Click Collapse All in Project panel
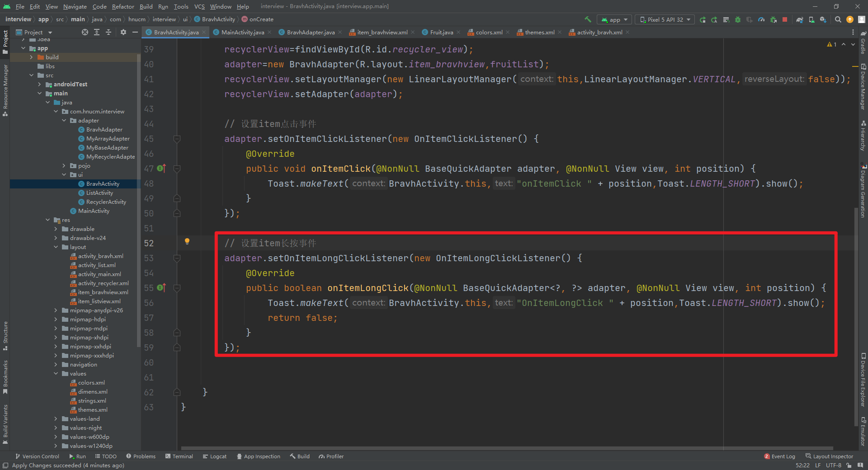868x470 pixels. point(108,32)
